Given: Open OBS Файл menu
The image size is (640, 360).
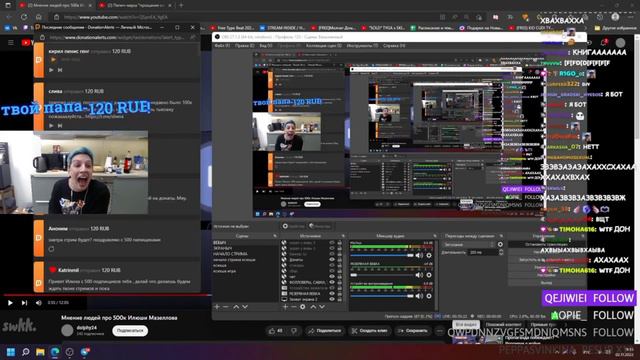Looking at the screenshot, I should (222, 46).
